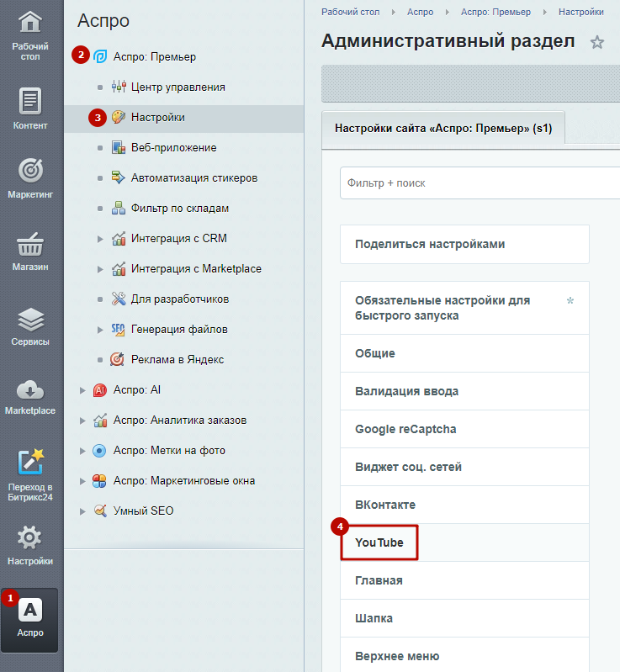The width and height of the screenshot is (620, 672).
Task: Click the Интеграция с CRM chart icon
Action: [x=119, y=238]
